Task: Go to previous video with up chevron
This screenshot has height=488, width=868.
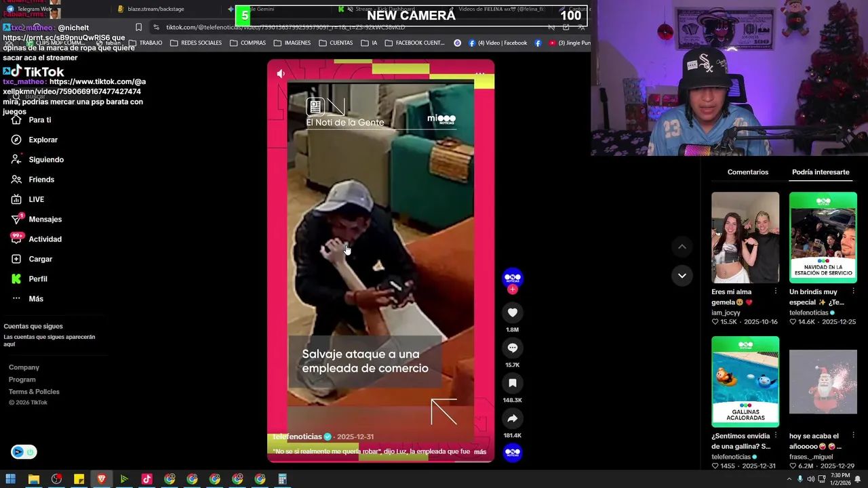Action: [x=682, y=247]
